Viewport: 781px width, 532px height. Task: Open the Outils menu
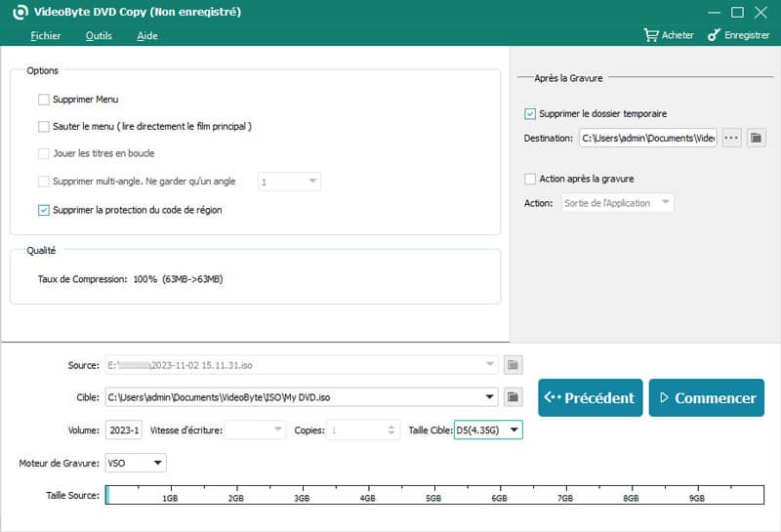tap(99, 35)
